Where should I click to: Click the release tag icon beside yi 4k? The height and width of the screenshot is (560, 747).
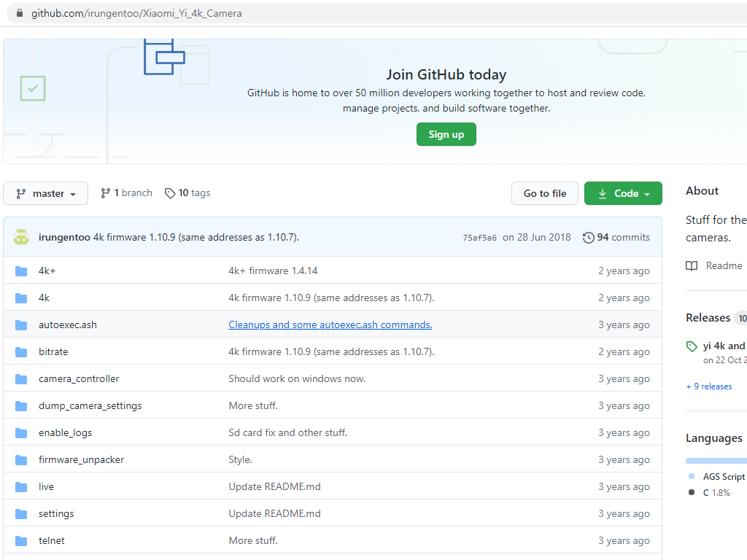[x=692, y=346]
